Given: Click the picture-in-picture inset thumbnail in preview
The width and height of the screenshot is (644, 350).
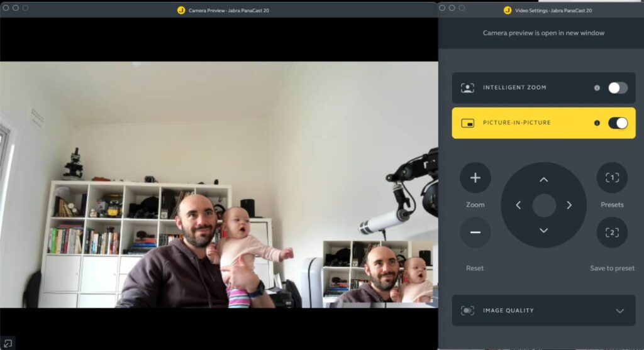Looking at the screenshot, I should [379, 274].
